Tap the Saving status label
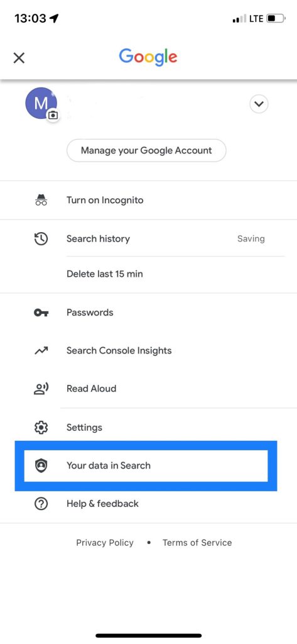Viewport: 297px width, 644px height. (x=251, y=238)
